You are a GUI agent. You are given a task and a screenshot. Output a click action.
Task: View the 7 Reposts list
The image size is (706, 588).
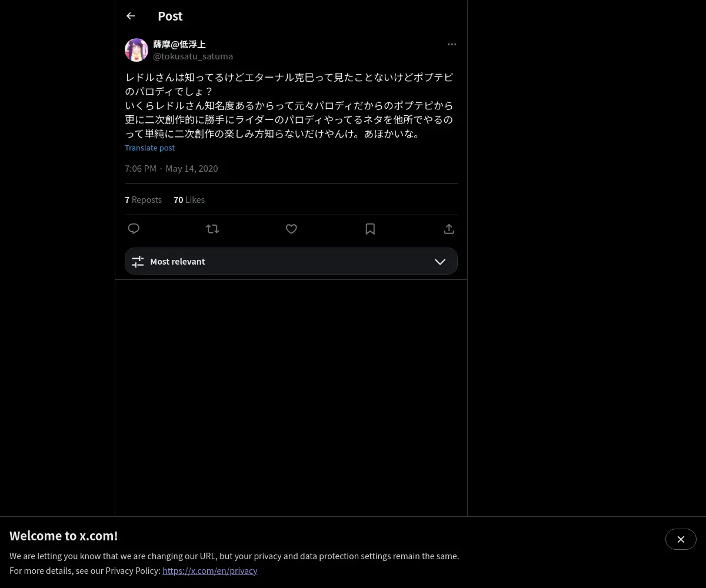click(x=143, y=199)
